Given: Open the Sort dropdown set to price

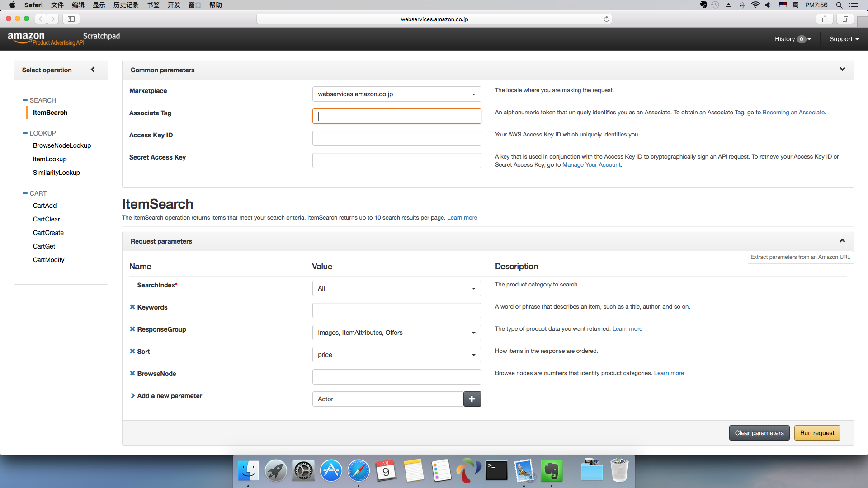Looking at the screenshot, I should point(396,355).
